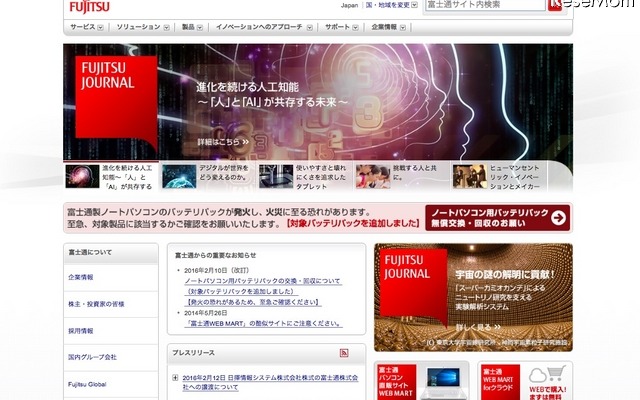Click the 富士通からの重要なお知らせ heading
The image size is (640, 400).
click(x=216, y=256)
